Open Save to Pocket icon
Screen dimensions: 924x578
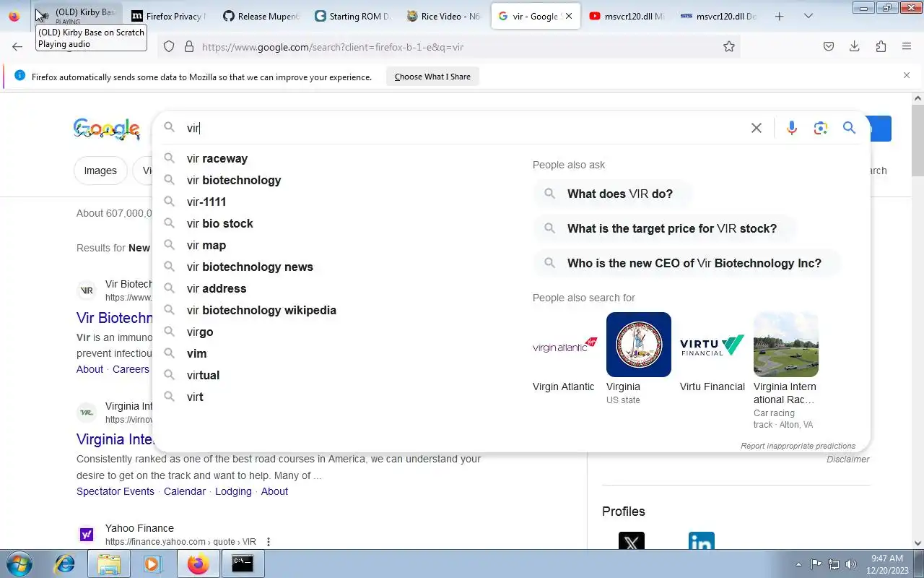[x=829, y=46]
